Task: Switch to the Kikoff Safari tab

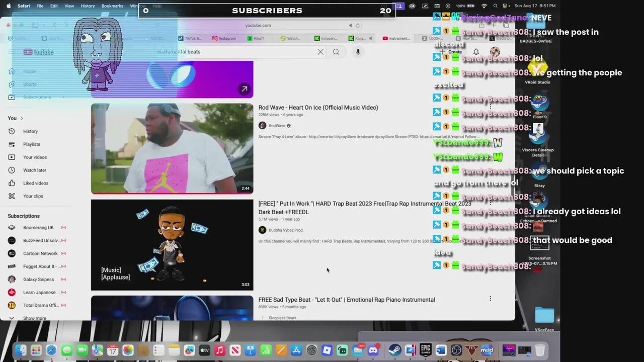Action: click(256, 38)
